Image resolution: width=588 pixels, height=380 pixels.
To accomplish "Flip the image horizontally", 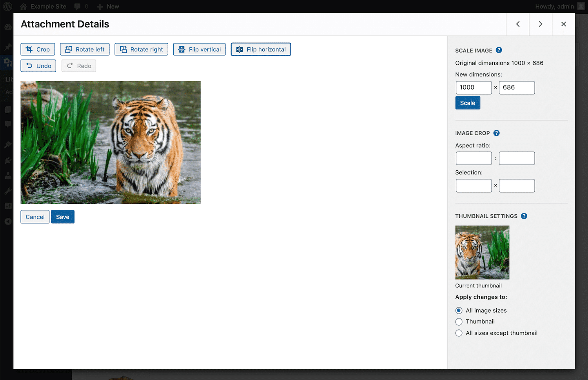I will (261, 49).
